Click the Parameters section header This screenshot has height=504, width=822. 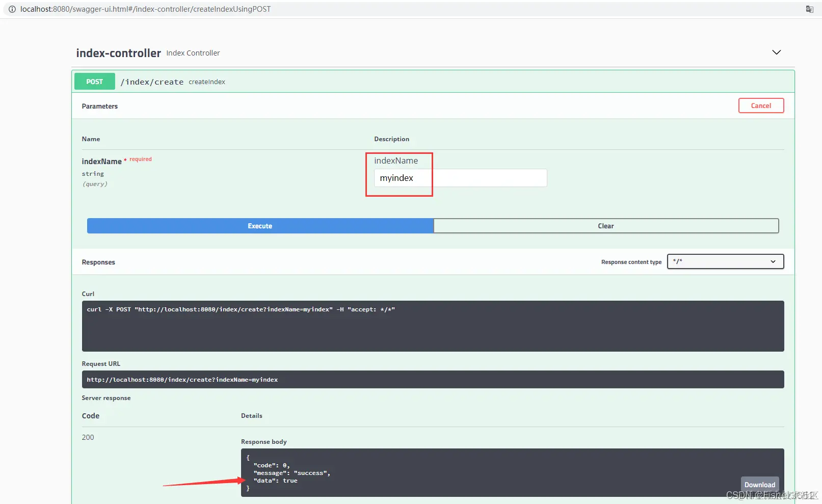pos(99,106)
